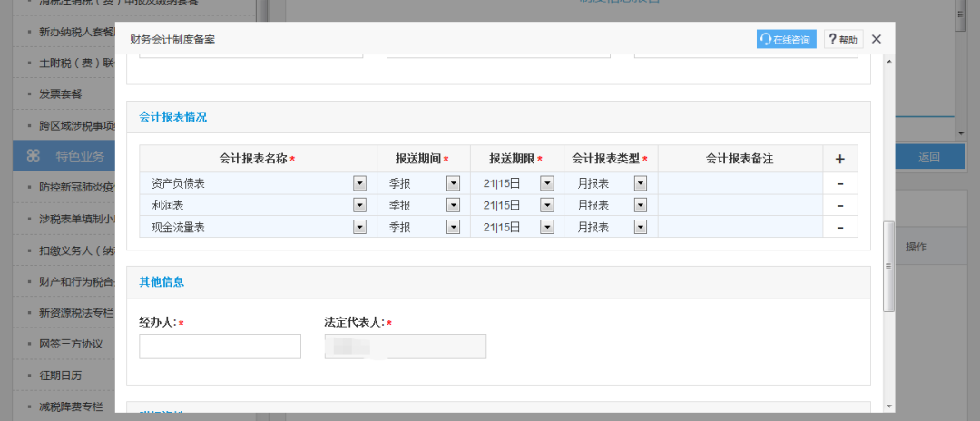Screen dimensions: 980x421
Task: Open 防控新冠肺炎疫情 sidebar item
Action: tap(76, 188)
